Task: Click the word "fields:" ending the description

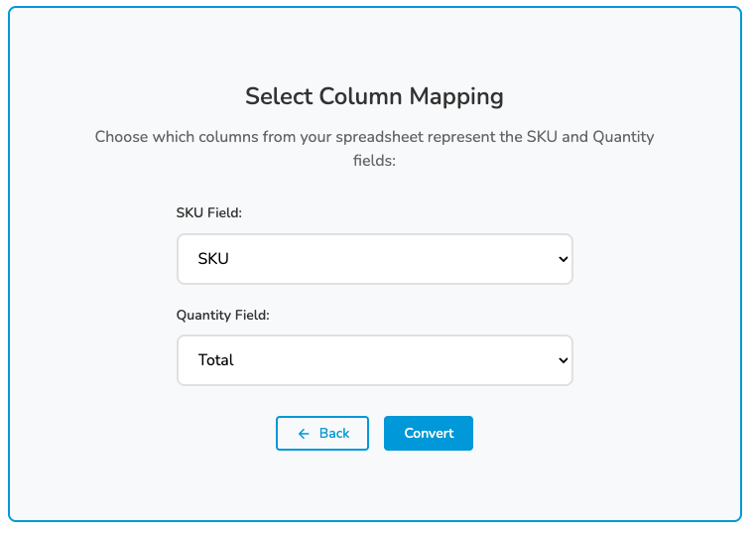Action: tap(375, 159)
